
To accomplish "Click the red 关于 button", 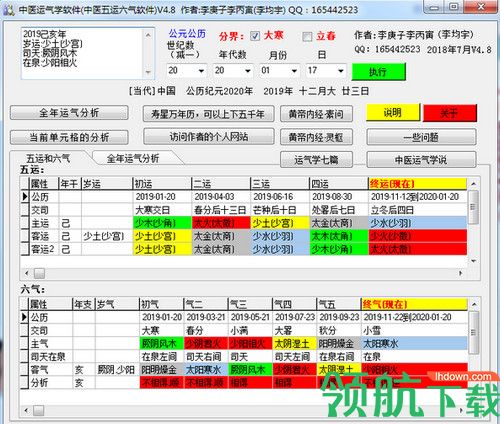I will click(x=450, y=113).
